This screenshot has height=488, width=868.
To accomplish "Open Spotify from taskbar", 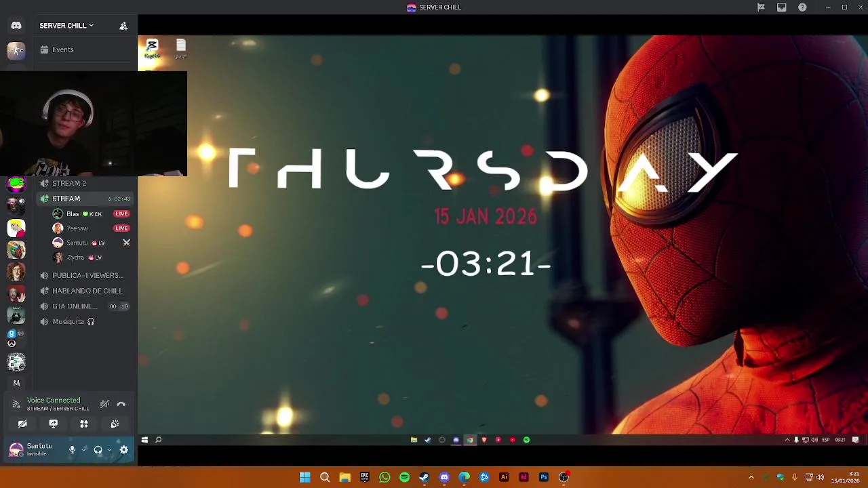I will 404,478.
